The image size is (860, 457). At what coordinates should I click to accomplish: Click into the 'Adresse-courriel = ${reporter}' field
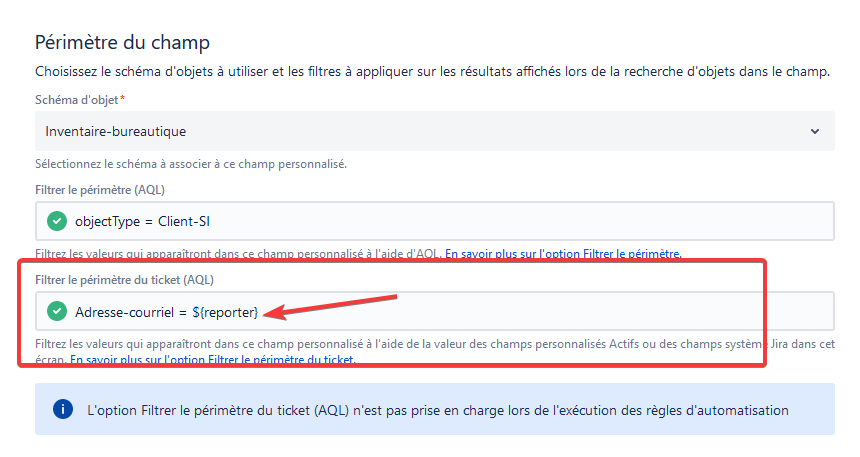434,311
